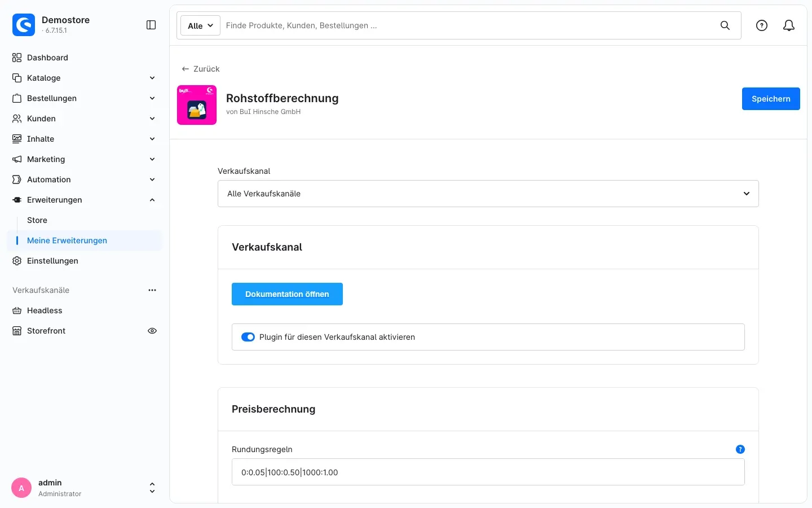Click the Rohstoffberechnung plugin thumbnail
The height and width of the screenshot is (508, 812).
tap(197, 105)
